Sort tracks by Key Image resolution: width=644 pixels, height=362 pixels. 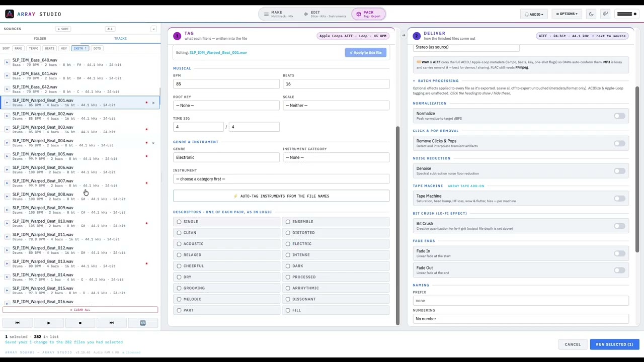pos(64,48)
